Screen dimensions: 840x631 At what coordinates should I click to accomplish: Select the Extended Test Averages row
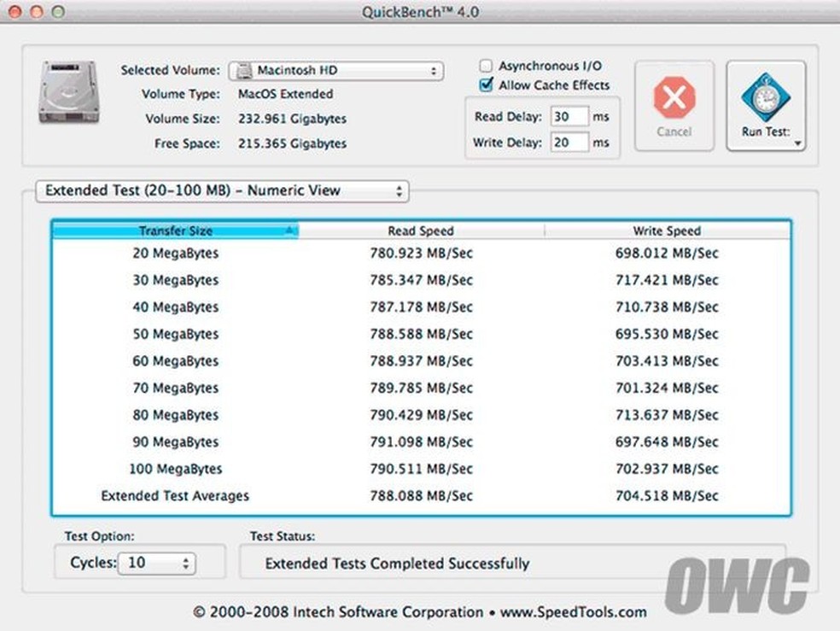pos(421,495)
